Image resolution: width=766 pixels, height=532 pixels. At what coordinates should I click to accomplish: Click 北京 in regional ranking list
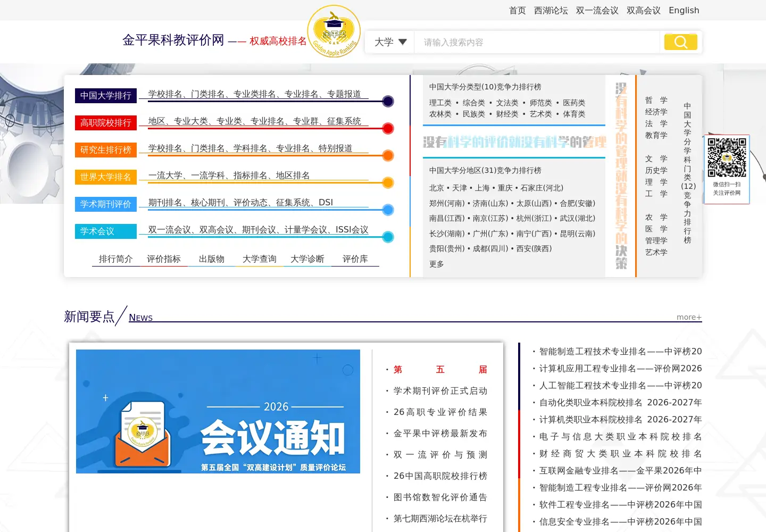437,188
